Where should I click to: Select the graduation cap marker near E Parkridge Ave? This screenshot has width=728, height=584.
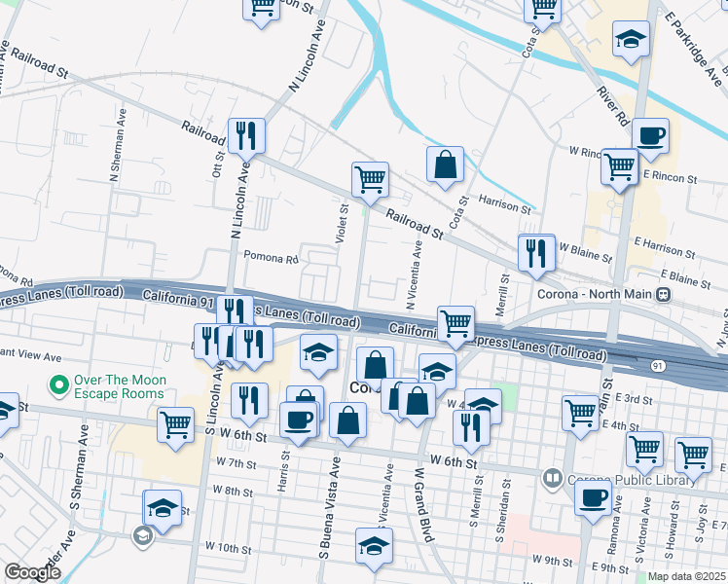pyautogui.click(x=631, y=39)
